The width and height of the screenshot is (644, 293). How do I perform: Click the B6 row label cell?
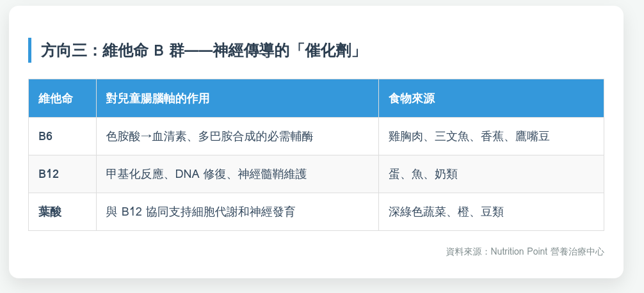[x=46, y=136]
